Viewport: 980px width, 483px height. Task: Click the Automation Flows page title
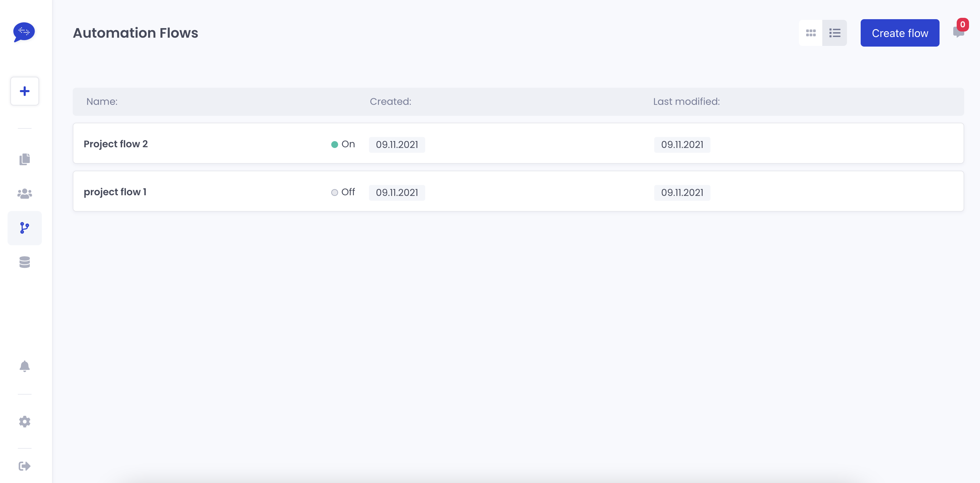135,33
